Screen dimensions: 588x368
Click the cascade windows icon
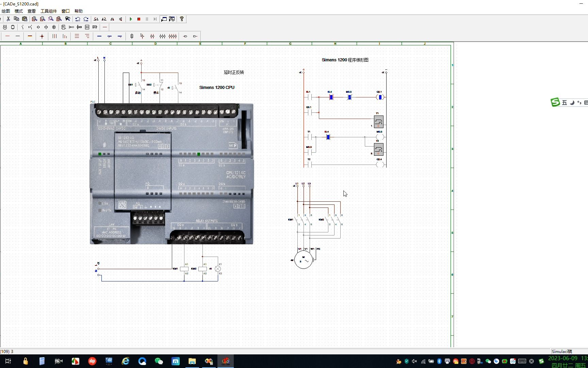(x=172, y=19)
